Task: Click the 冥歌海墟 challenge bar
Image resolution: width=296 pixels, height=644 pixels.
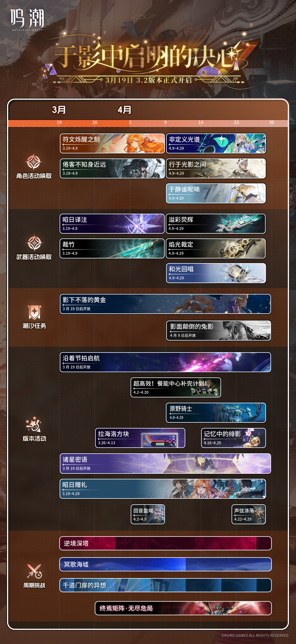Action: pos(165,564)
